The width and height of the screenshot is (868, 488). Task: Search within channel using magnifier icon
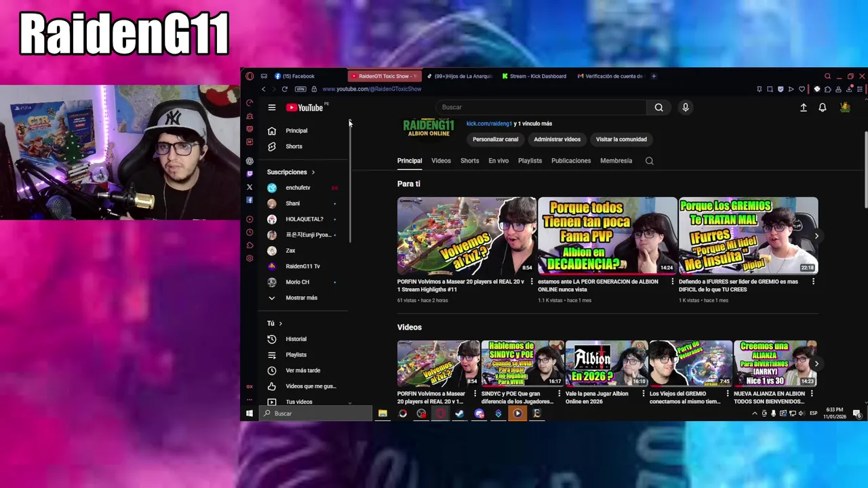click(x=650, y=161)
